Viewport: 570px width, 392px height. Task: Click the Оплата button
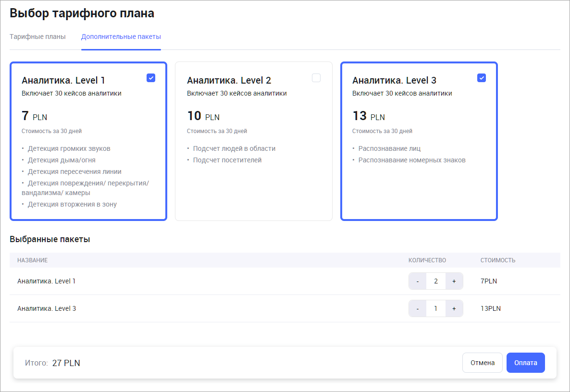click(525, 363)
